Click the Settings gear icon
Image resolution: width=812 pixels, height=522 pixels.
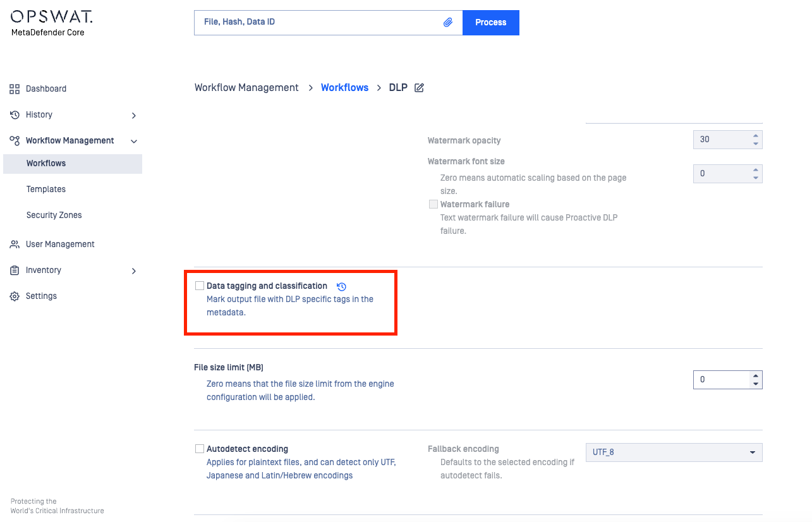(15, 296)
